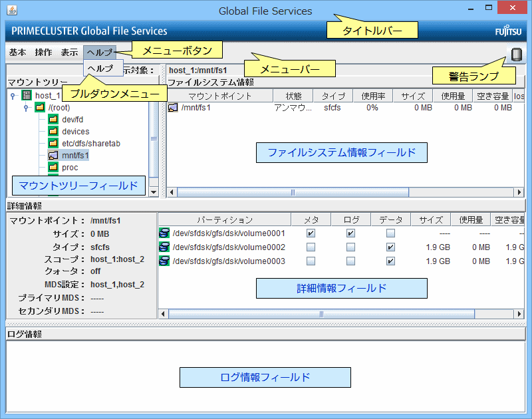
Task: Click the サイズ column header in file system table
Action: [x=413, y=96]
